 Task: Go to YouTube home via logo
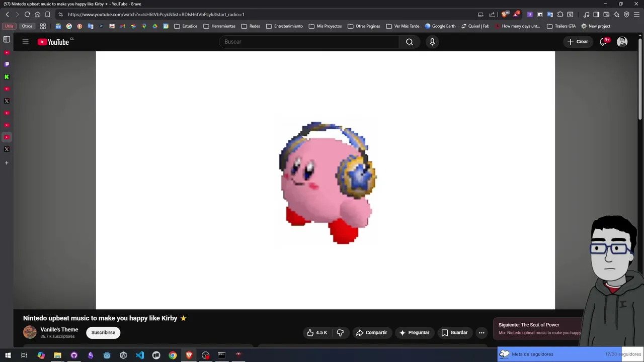click(53, 42)
